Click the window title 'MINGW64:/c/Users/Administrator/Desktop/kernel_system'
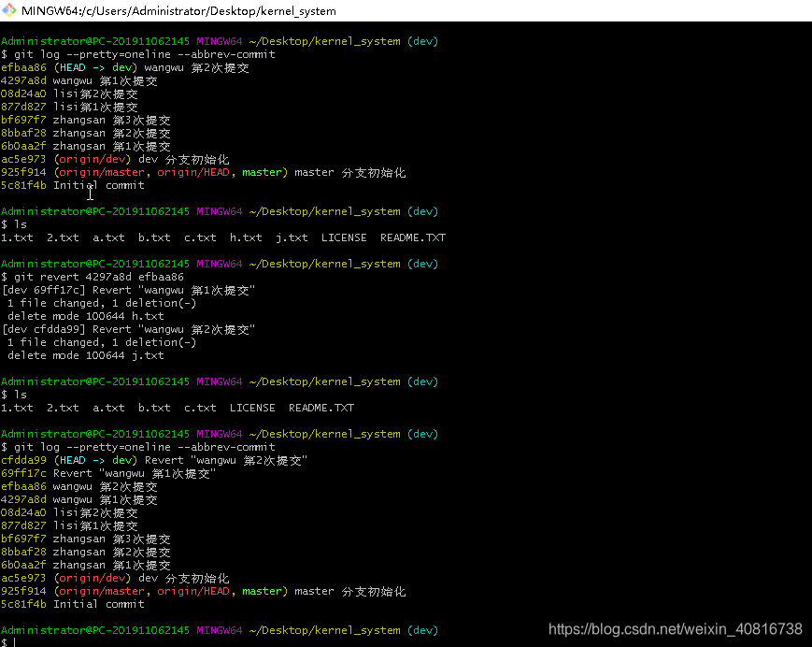The width and height of the screenshot is (812, 647). pyautogui.click(x=178, y=11)
